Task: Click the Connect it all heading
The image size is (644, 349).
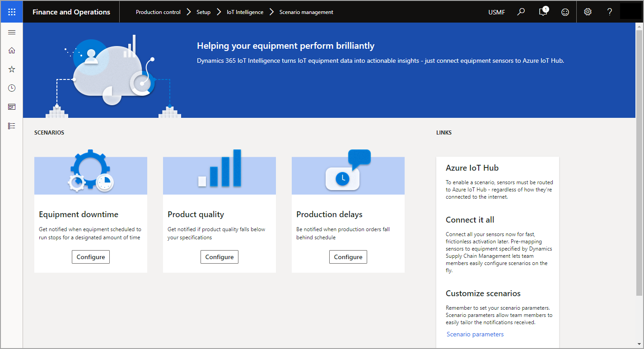Action: coord(470,220)
